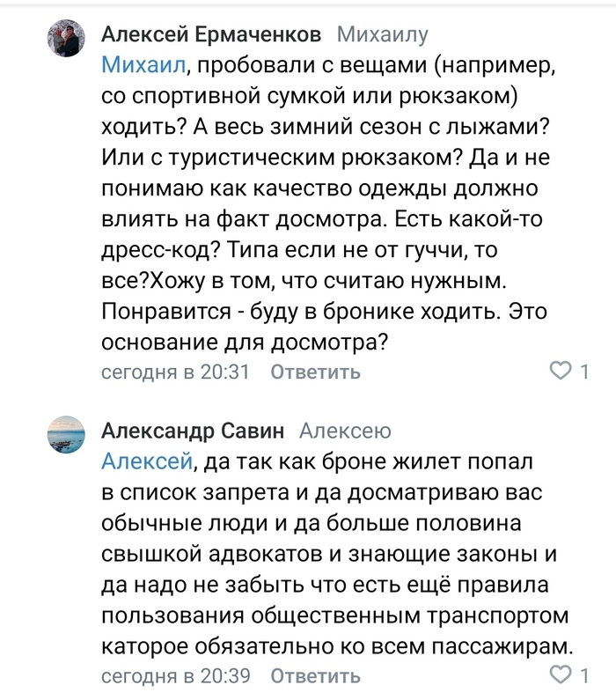The image size is (616, 700).
Task: Click the like count on Савин's comment
Action: coord(583,675)
